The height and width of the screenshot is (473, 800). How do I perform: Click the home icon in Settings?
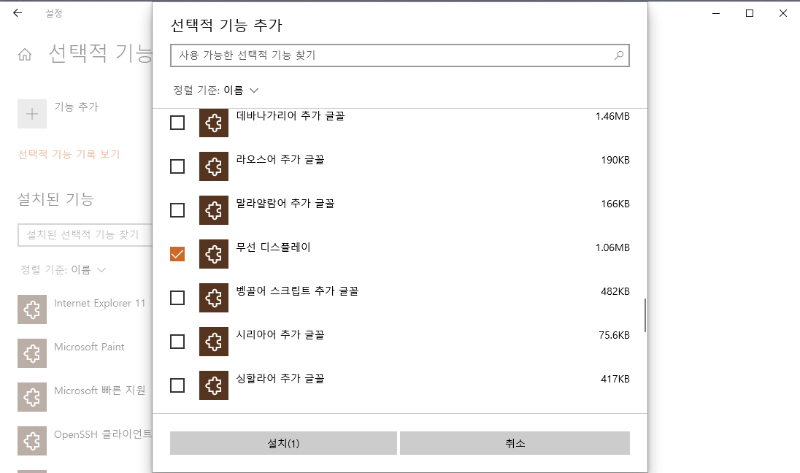(x=25, y=54)
